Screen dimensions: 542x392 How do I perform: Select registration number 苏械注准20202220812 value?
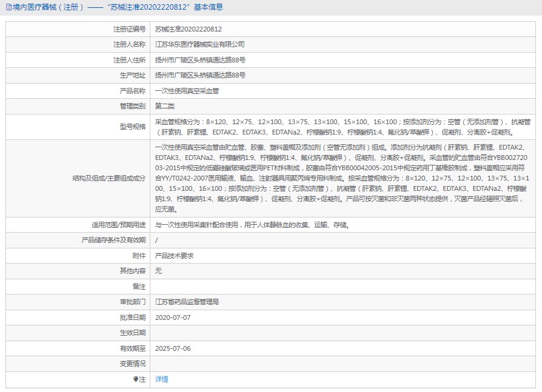189,29
